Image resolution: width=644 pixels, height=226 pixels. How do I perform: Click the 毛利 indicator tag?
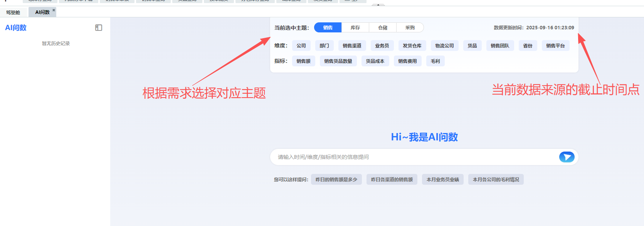point(435,61)
